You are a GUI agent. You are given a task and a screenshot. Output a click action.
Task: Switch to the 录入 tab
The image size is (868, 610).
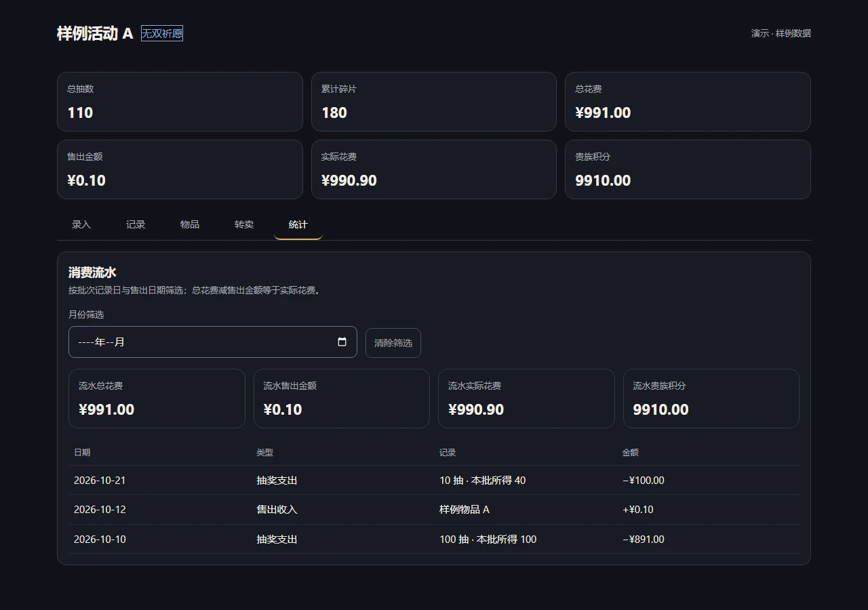[x=81, y=224]
